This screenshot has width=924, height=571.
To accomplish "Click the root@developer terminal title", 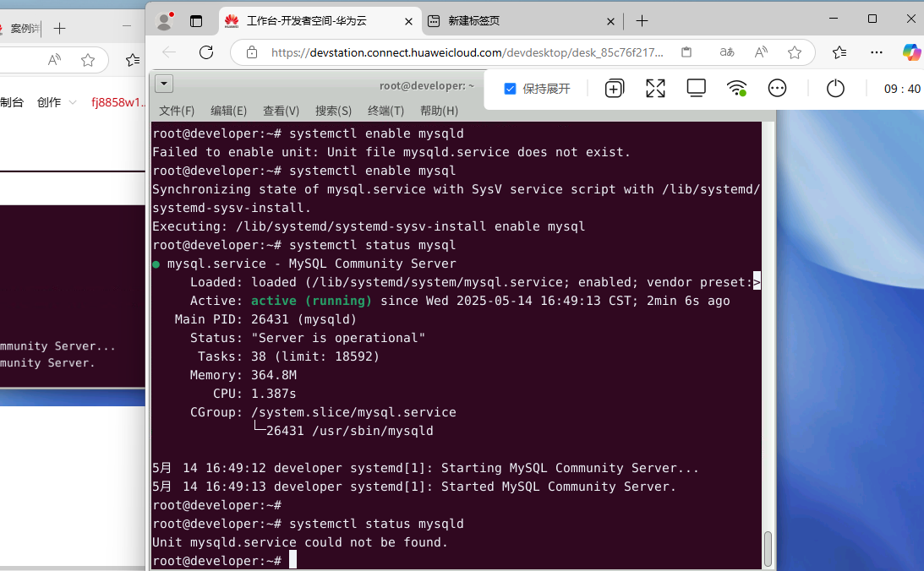I will click(427, 86).
